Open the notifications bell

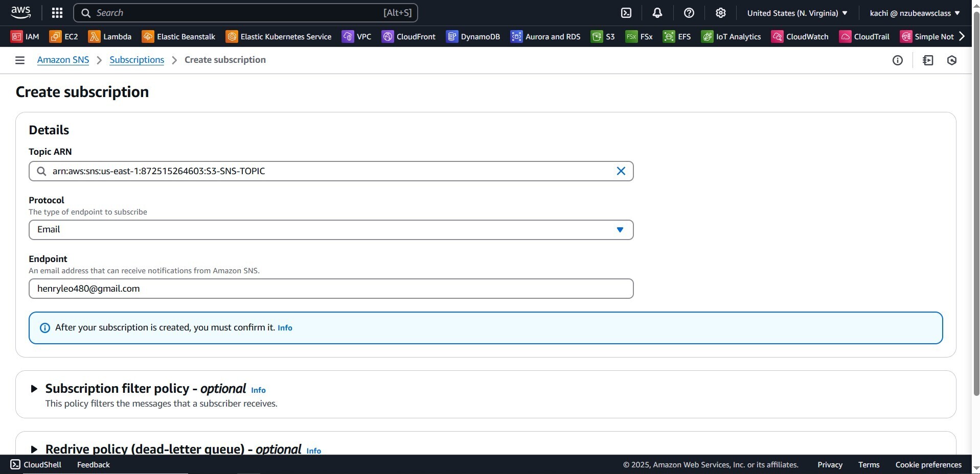pyautogui.click(x=657, y=13)
